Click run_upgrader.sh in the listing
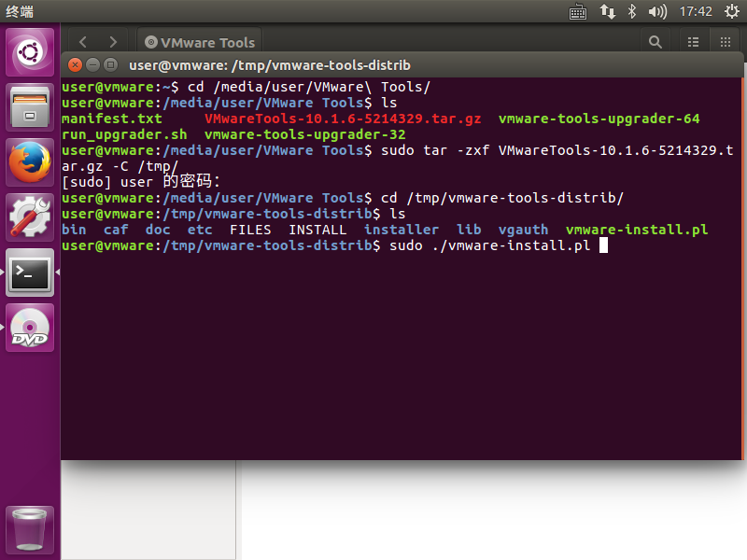The height and width of the screenshot is (560, 747). click(x=124, y=134)
